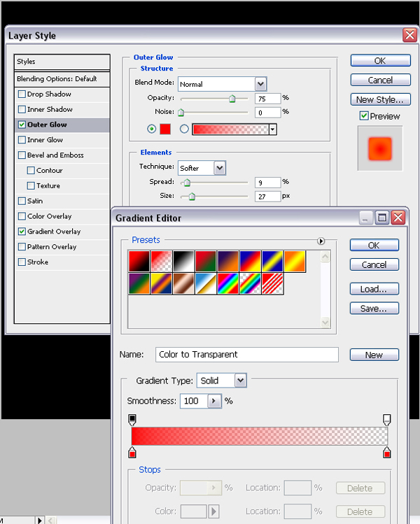420x524 pixels.
Task: Select the red-to-green gradient preset
Action: (x=206, y=262)
